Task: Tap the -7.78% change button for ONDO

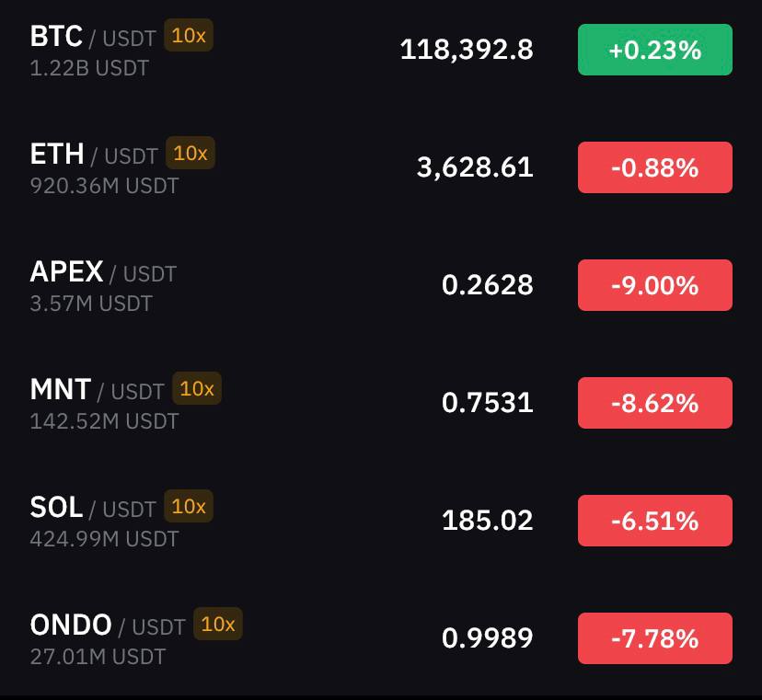Action: tap(654, 638)
